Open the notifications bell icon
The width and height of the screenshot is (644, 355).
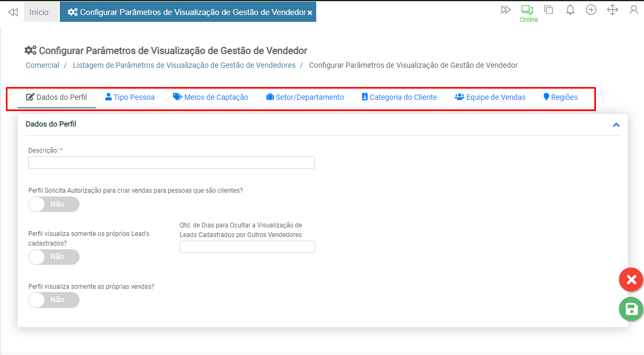tap(570, 10)
